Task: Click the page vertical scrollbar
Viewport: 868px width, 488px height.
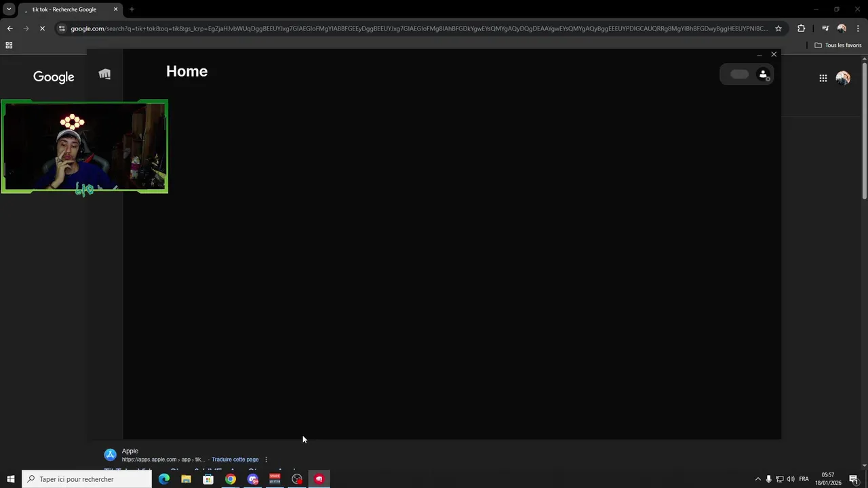Action: [864, 132]
